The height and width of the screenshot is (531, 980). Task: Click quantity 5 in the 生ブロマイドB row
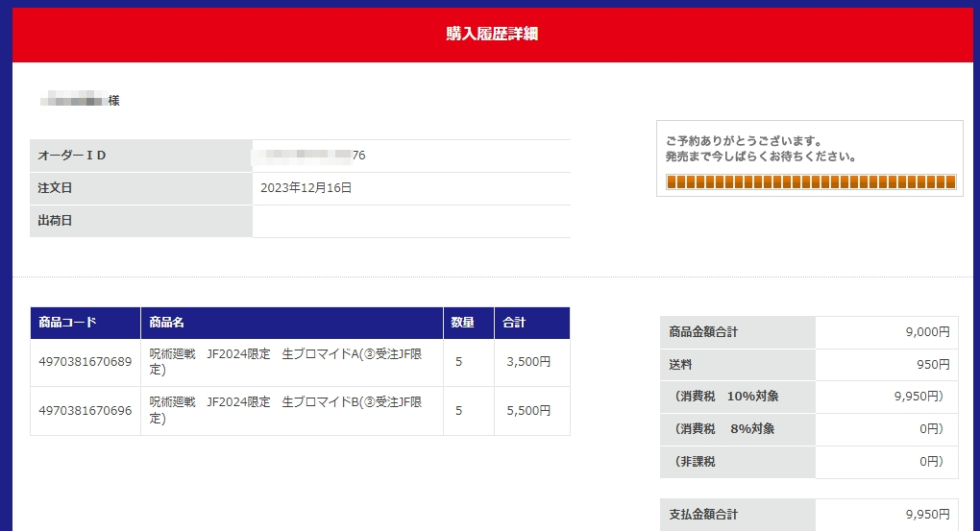pos(458,410)
